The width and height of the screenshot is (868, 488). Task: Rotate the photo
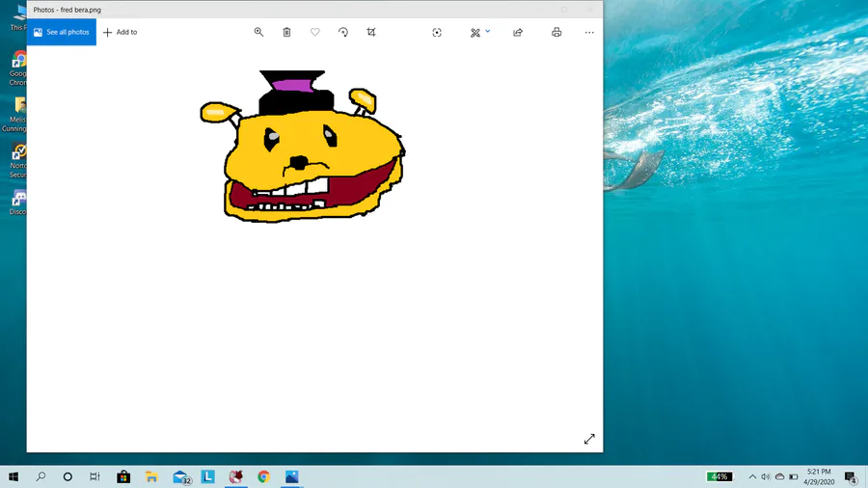pos(343,32)
